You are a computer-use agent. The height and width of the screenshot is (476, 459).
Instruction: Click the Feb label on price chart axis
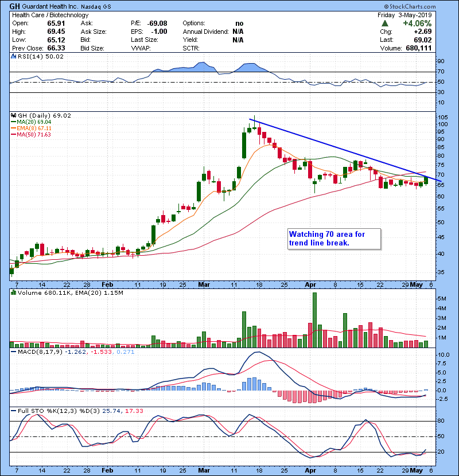click(x=107, y=285)
